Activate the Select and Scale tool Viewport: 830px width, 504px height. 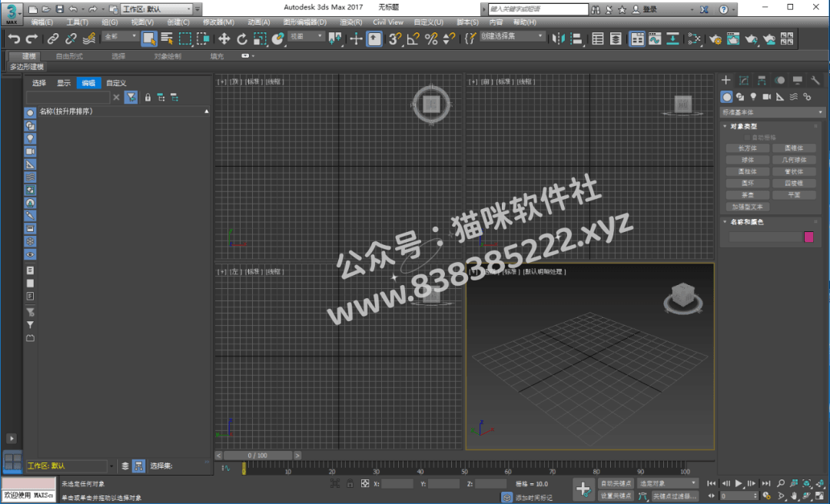[x=260, y=38]
